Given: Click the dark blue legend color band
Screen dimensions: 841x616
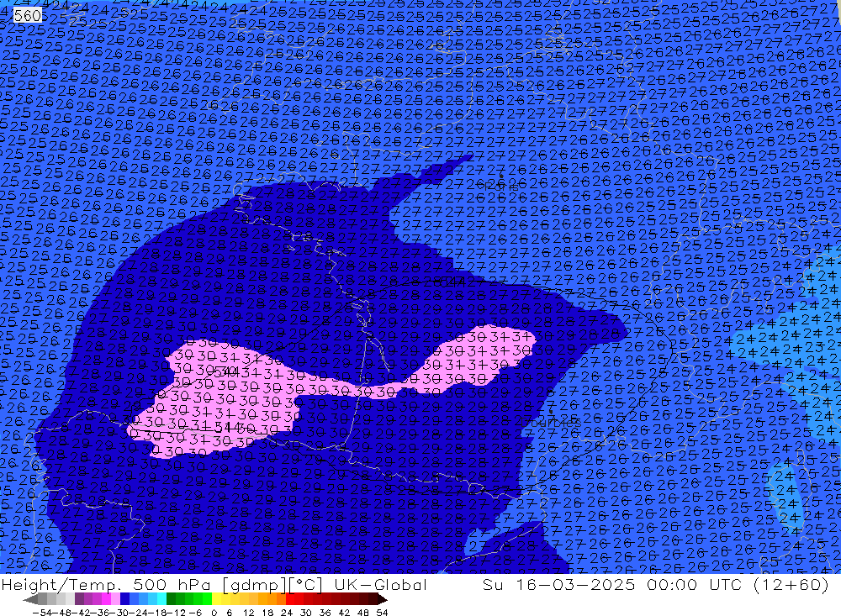Looking at the screenshot, I should [124, 599].
